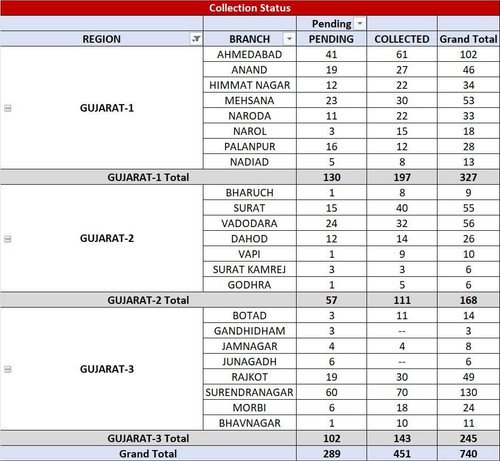
Task: Select the SURENDRANAGAR branch cell
Action: tap(250, 392)
